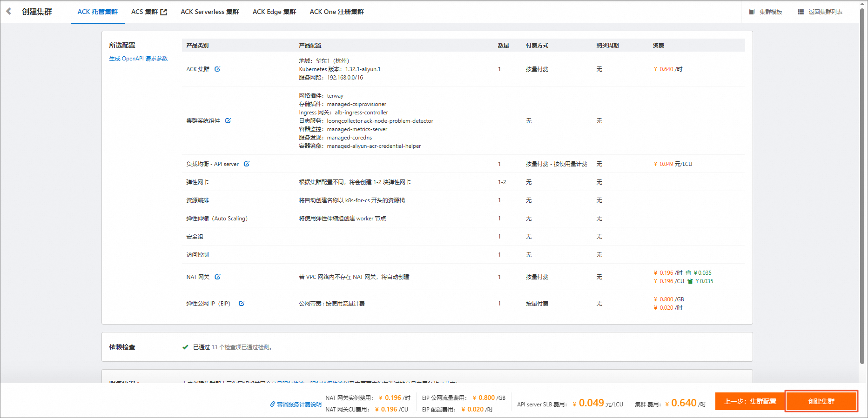Open edit icon next to 集群系统组件
The width and height of the screenshot is (868, 418).
coord(228,120)
